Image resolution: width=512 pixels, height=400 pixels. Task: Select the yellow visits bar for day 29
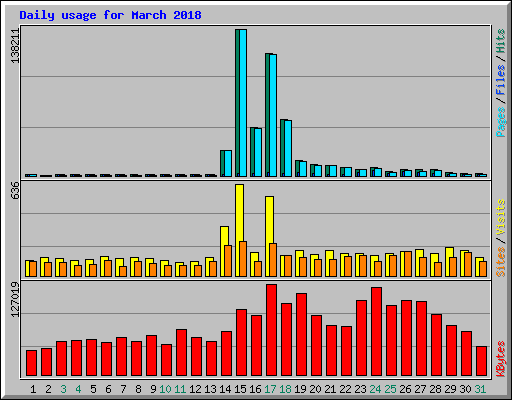point(449,262)
